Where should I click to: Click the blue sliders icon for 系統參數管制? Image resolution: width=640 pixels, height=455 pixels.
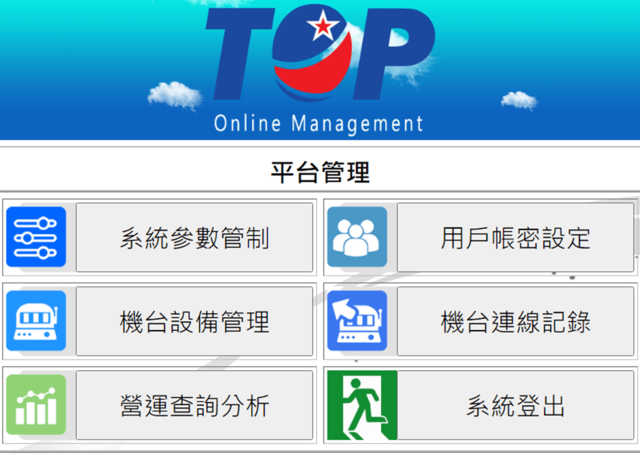pyautogui.click(x=36, y=237)
